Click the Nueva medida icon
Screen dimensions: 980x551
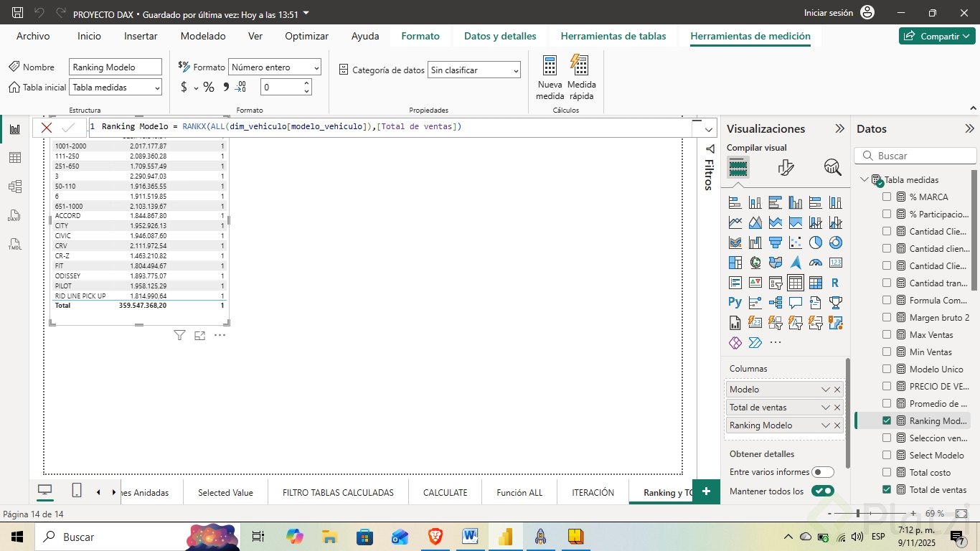click(x=550, y=66)
